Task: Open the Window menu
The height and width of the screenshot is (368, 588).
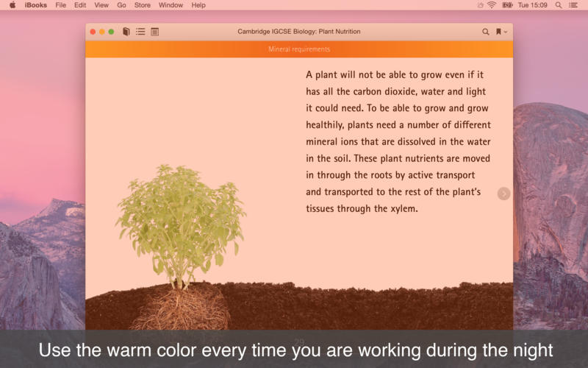Action: [171, 5]
